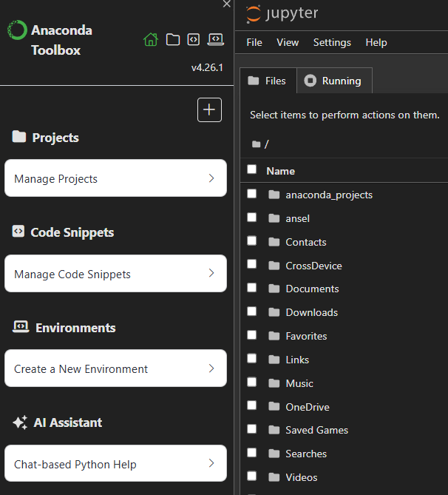The height and width of the screenshot is (495, 448).
Task: Open the Anaconda Toolbox home icon
Action: 151,39
